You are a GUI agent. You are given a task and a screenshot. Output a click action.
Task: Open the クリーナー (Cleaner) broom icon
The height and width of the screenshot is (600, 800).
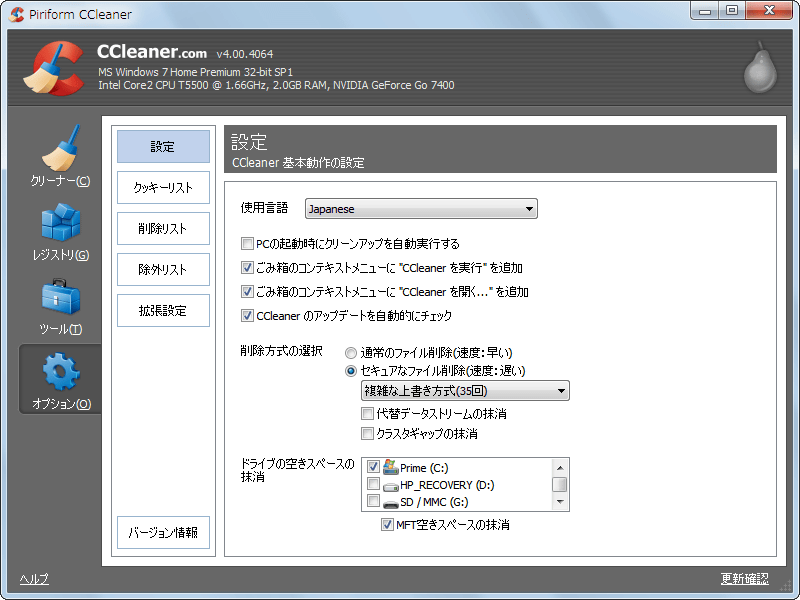pyautogui.click(x=62, y=148)
